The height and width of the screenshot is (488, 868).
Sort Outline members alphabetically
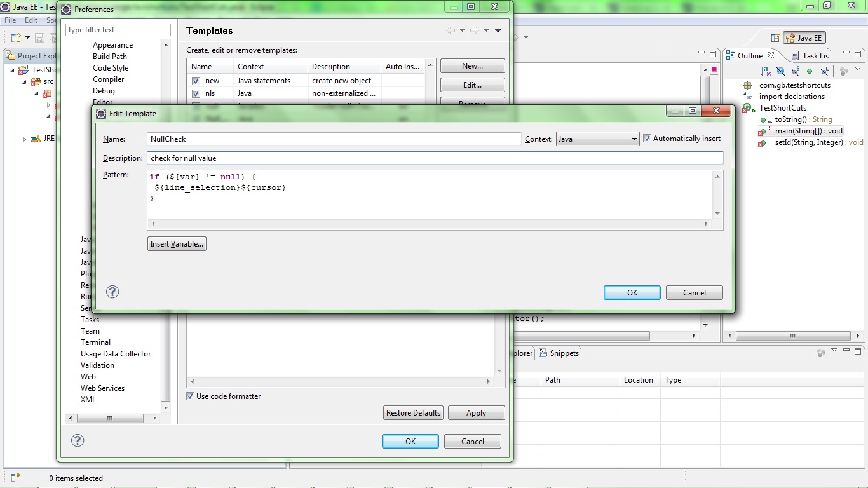coord(765,71)
